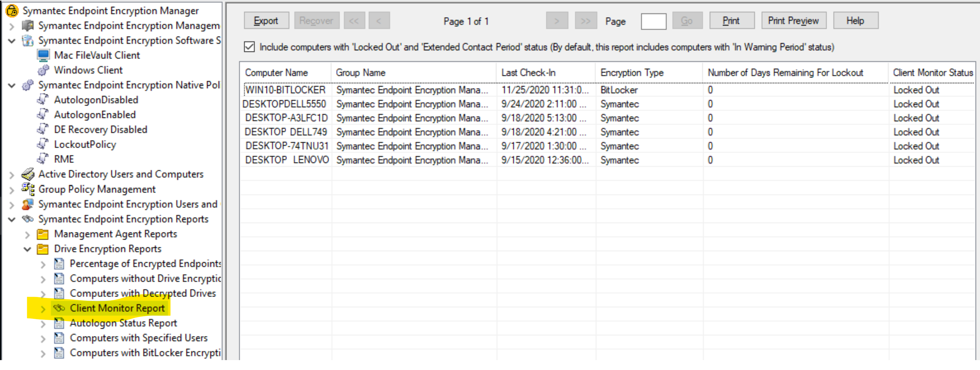Click the Percentage of Encrypted Endpoints report icon
The width and height of the screenshot is (980, 370).
pos(59,264)
